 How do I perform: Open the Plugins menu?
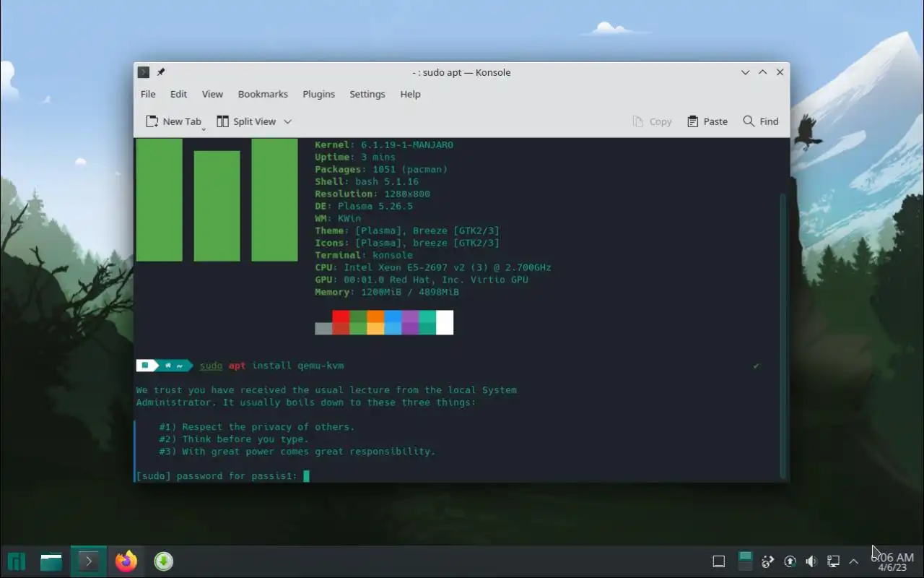click(x=318, y=94)
